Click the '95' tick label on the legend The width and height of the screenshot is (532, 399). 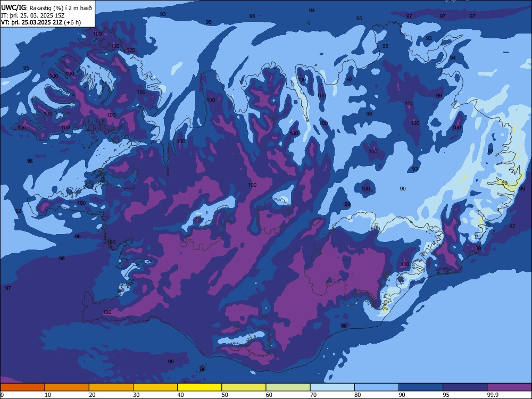click(x=446, y=395)
